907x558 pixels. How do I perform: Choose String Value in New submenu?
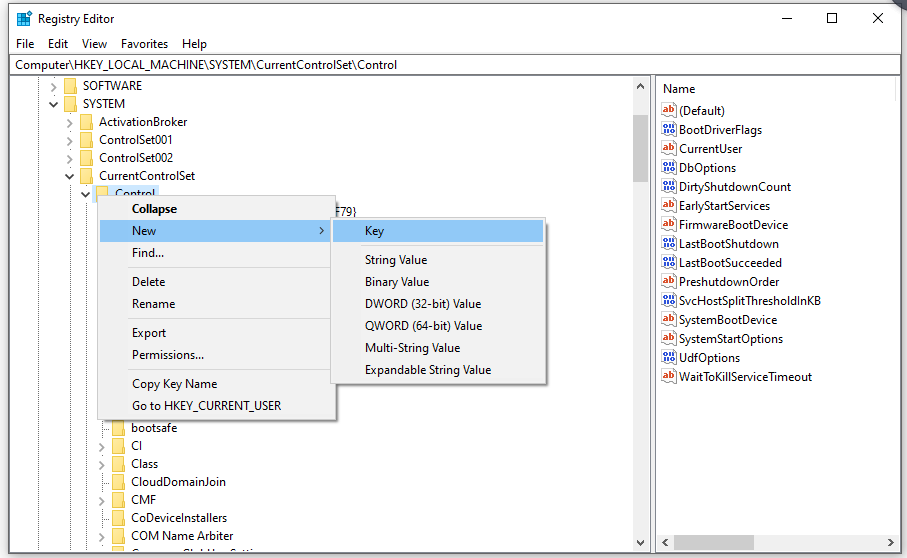click(438, 260)
